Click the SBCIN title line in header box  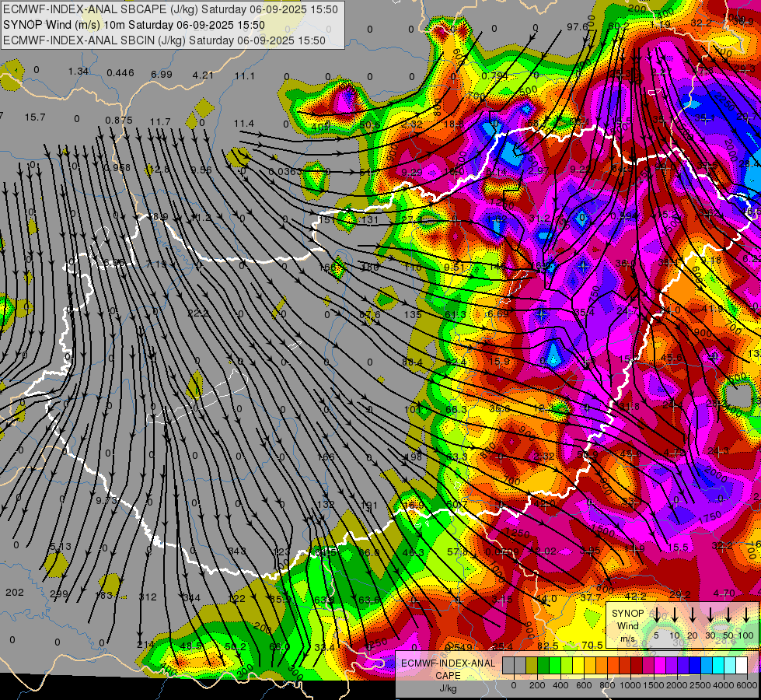164,40
